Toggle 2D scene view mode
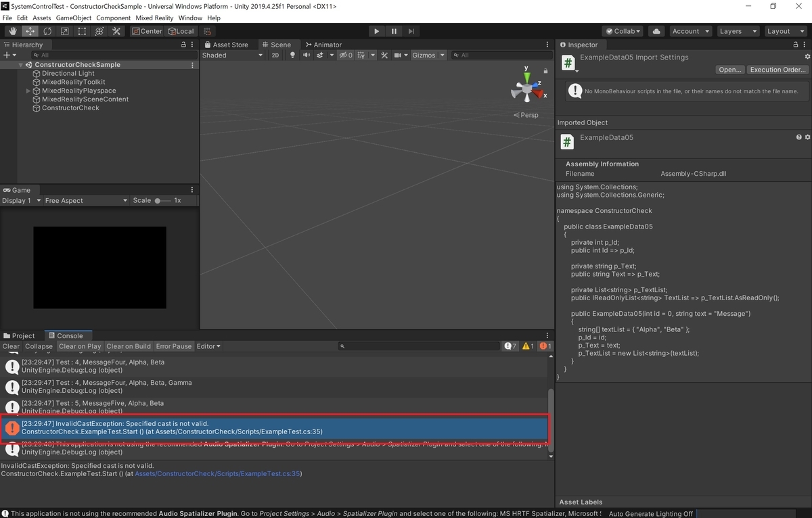 (275, 55)
